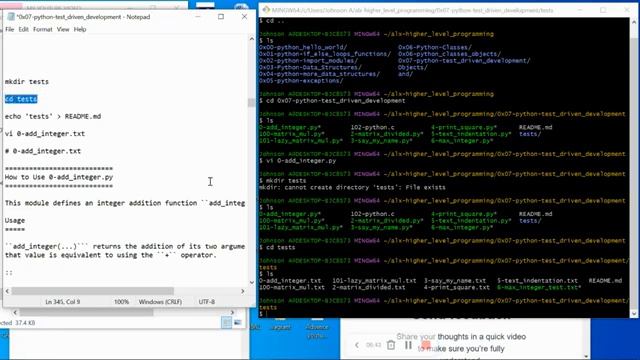The image size is (640, 360).
Task: Maximize the Notepad window
Action: 221,17
